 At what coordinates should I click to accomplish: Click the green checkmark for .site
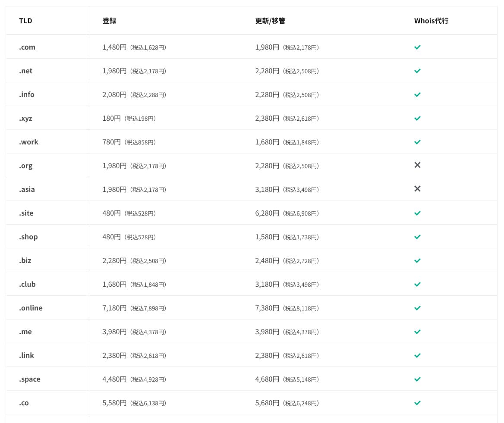pyautogui.click(x=417, y=213)
